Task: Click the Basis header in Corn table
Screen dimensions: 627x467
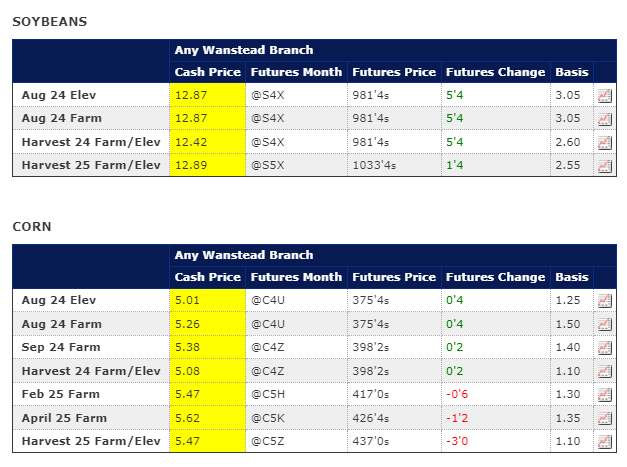Action: tap(571, 277)
